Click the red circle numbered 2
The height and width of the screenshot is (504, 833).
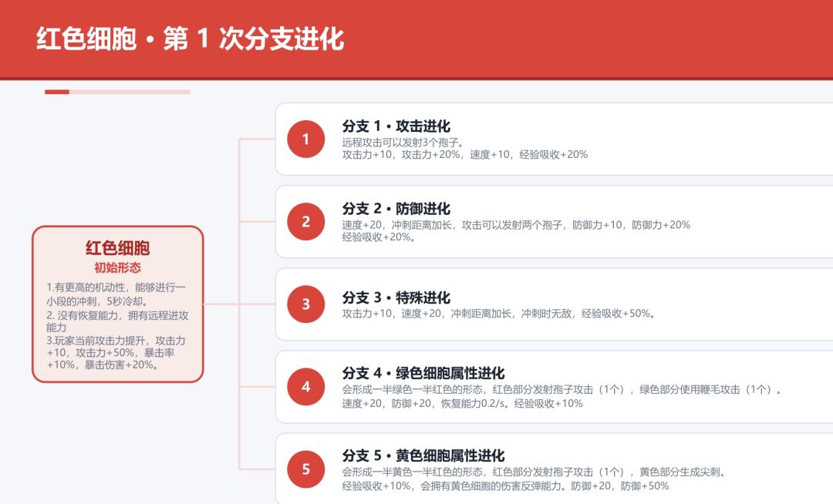(x=305, y=221)
